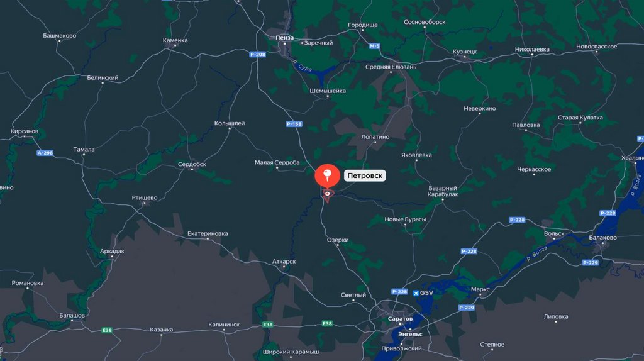Select the city label Пенза

pyautogui.click(x=284, y=38)
